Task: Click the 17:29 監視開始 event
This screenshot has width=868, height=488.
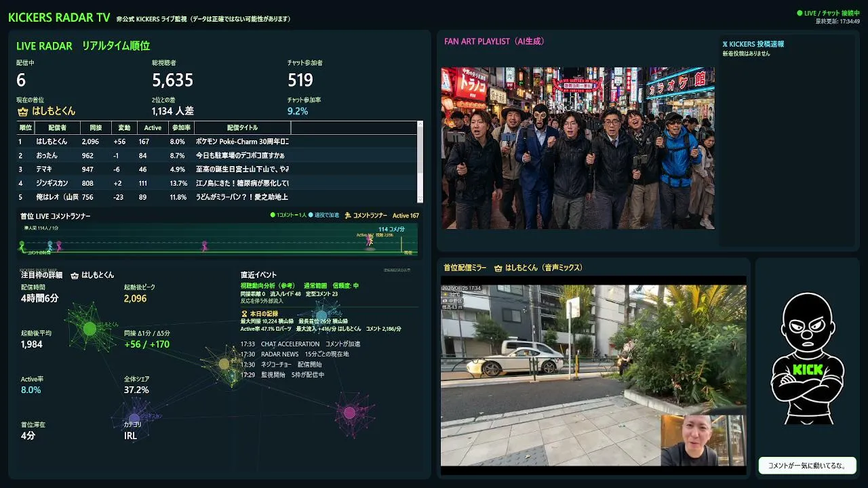Action: click(282, 375)
